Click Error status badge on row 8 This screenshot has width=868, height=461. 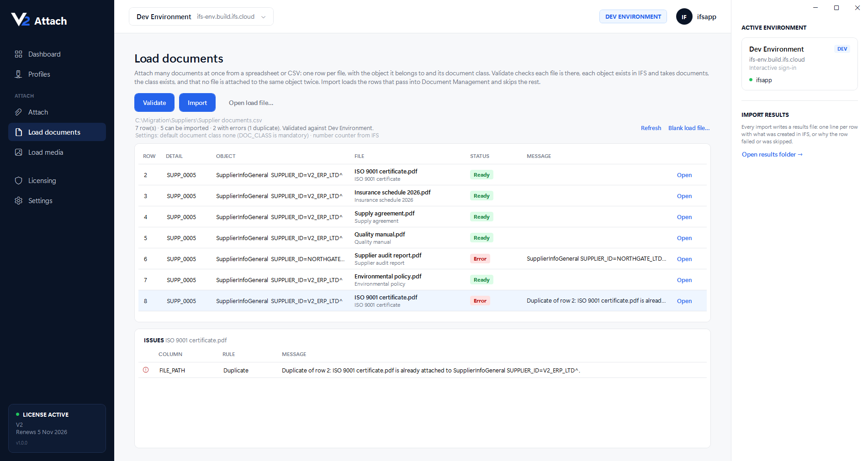click(x=480, y=301)
